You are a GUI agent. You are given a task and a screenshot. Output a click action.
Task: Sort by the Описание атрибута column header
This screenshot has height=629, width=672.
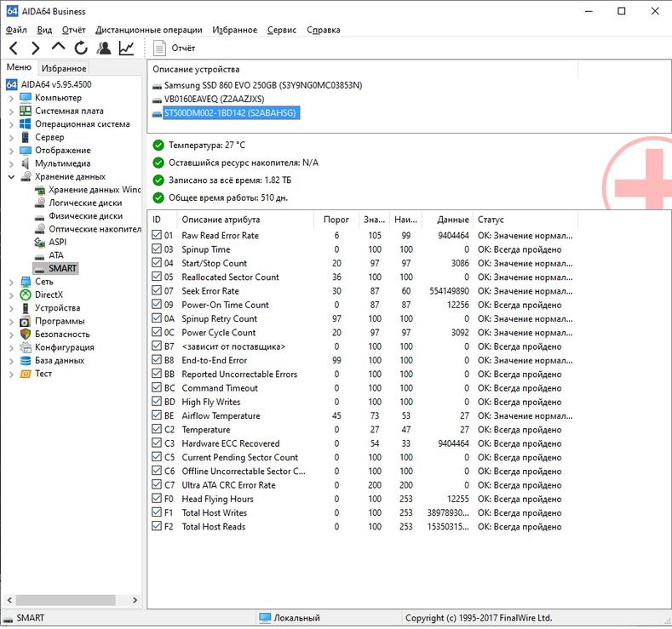(x=245, y=220)
